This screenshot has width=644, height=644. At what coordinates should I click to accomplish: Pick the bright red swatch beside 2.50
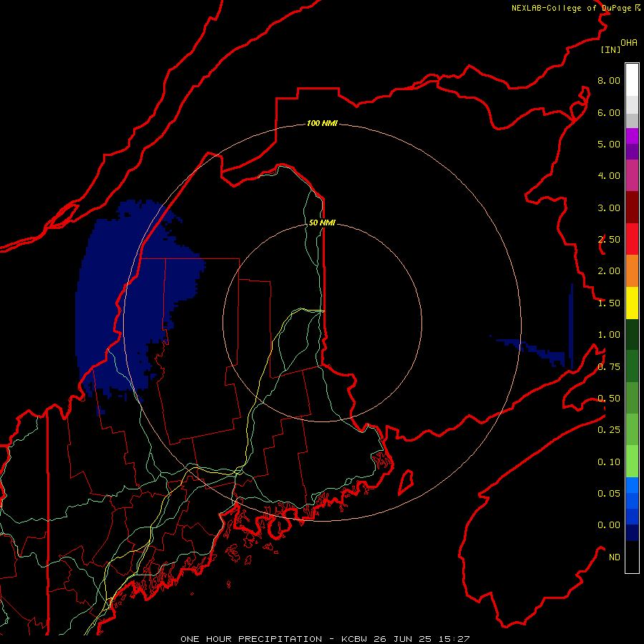[632, 239]
